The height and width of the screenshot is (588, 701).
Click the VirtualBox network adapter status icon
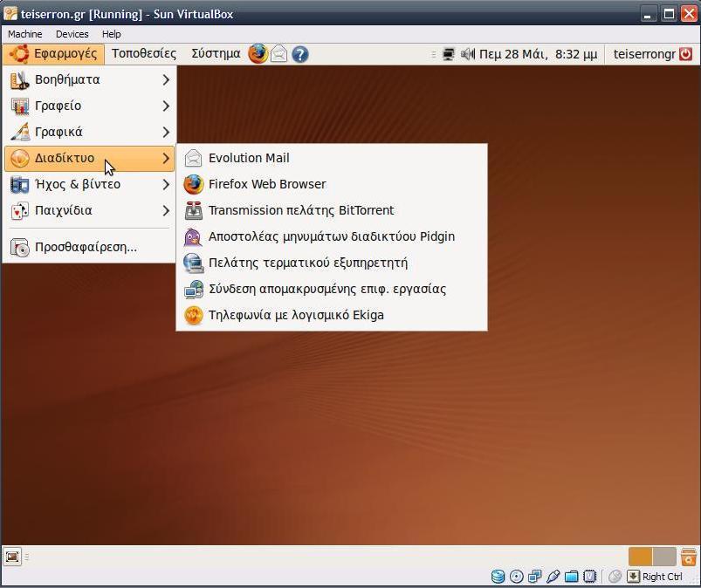534,577
